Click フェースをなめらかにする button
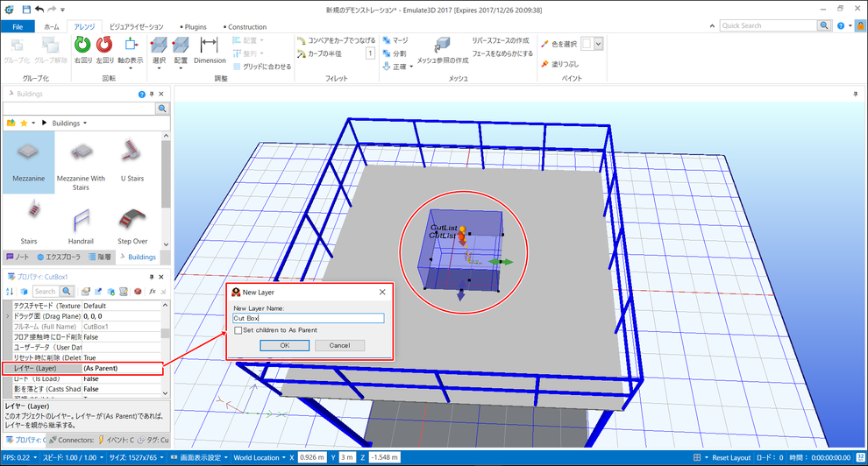This screenshot has height=466, width=868. pos(502,53)
